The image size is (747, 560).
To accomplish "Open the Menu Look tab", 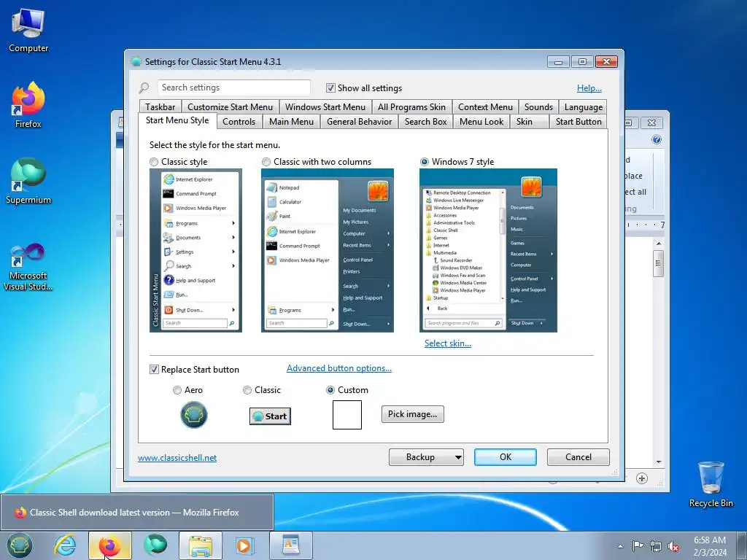I will click(x=481, y=122).
